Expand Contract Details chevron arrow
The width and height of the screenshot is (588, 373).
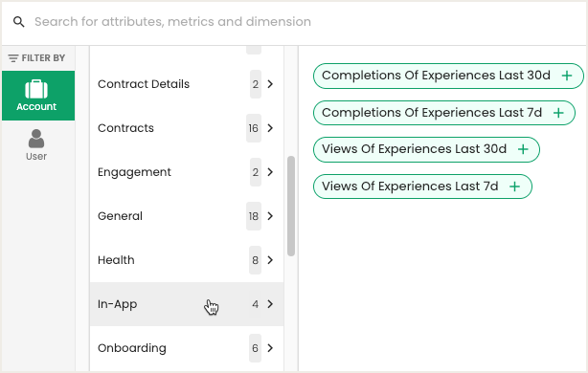(x=270, y=84)
